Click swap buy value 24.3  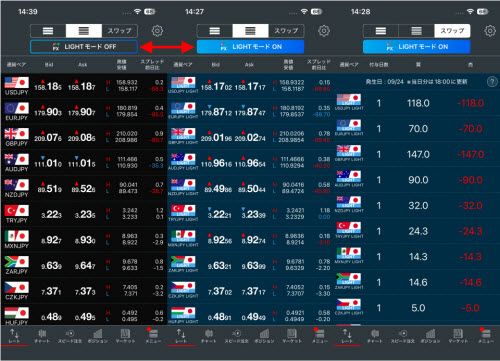point(418,231)
